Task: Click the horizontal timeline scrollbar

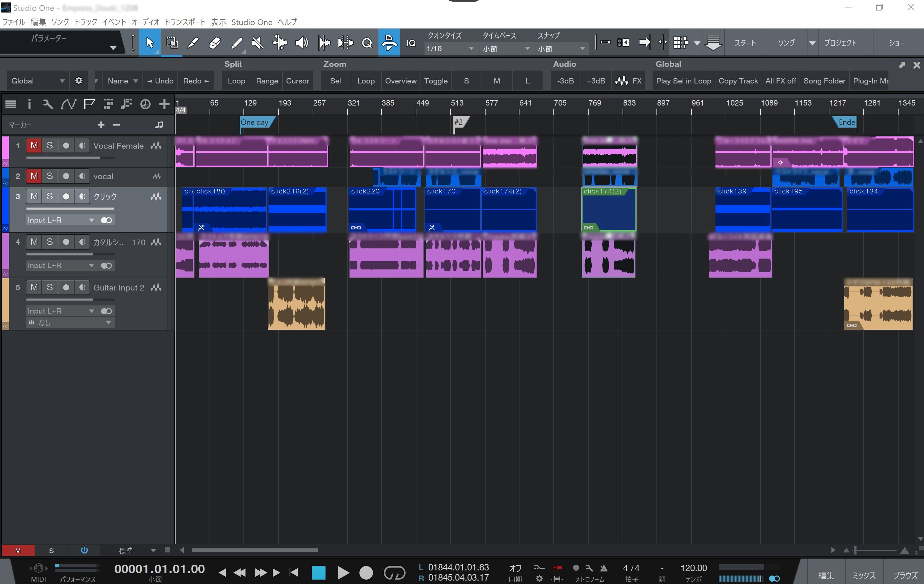Action: pos(255,550)
